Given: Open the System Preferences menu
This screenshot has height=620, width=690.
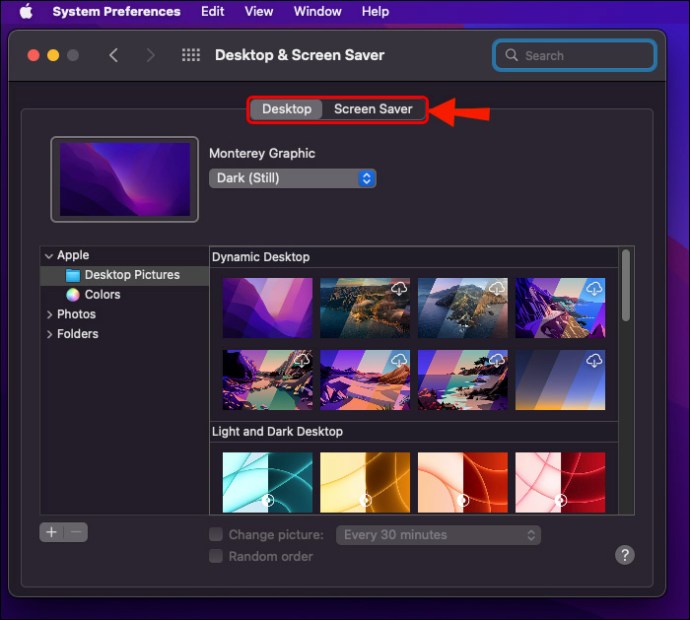Looking at the screenshot, I should click(x=116, y=11).
